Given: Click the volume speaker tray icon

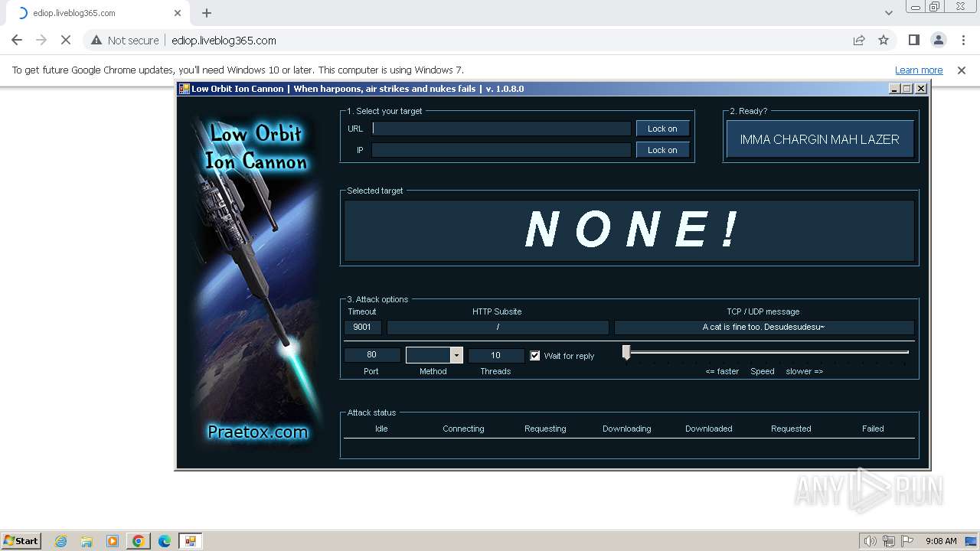Looking at the screenshot, I should point(870,541).
